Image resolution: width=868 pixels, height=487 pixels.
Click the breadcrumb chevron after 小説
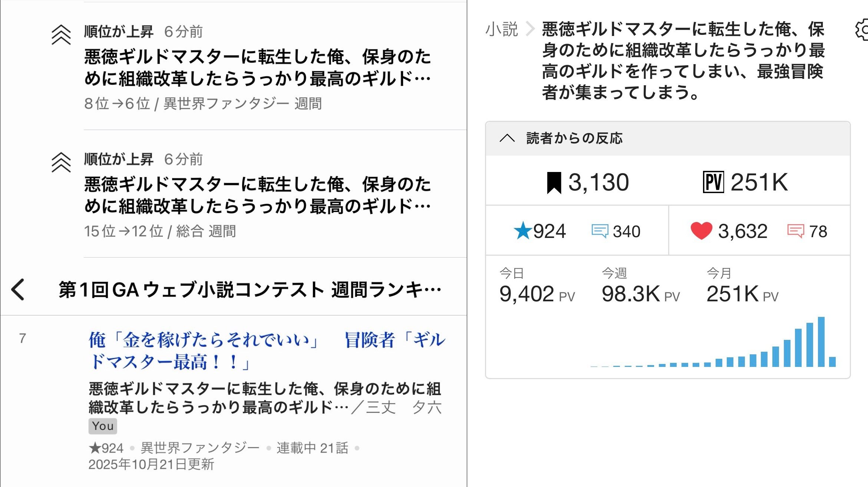click(531, 29)
